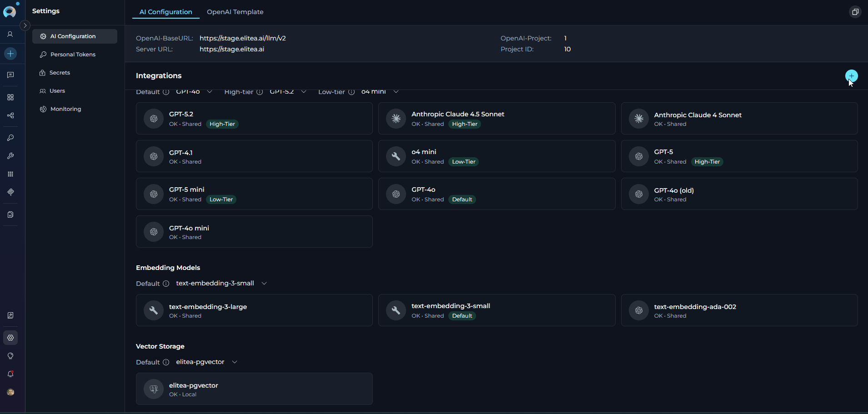Screen dimensions: 868x414
Task: Click the OpenAI icon on text-embedding-ada-002 card
Action: click(639, 310)
